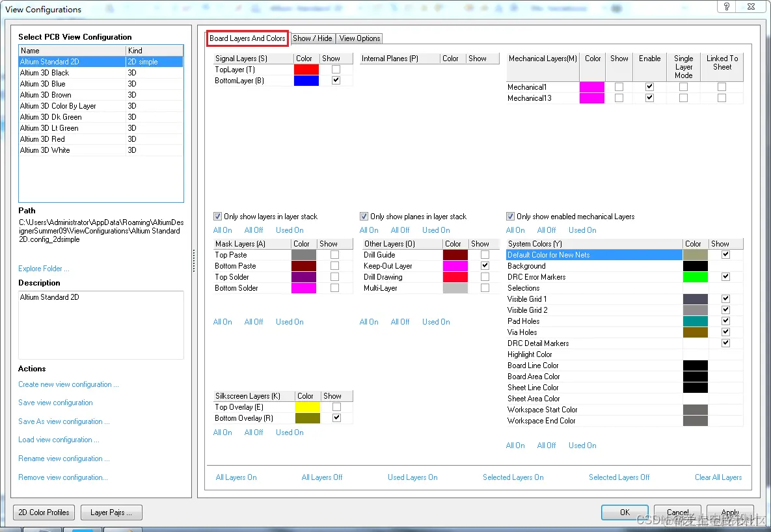Click Drill Guide dark red swatch
Viewport: 771px width, 532px height.
pyautogui.click(x=455, y=255)
